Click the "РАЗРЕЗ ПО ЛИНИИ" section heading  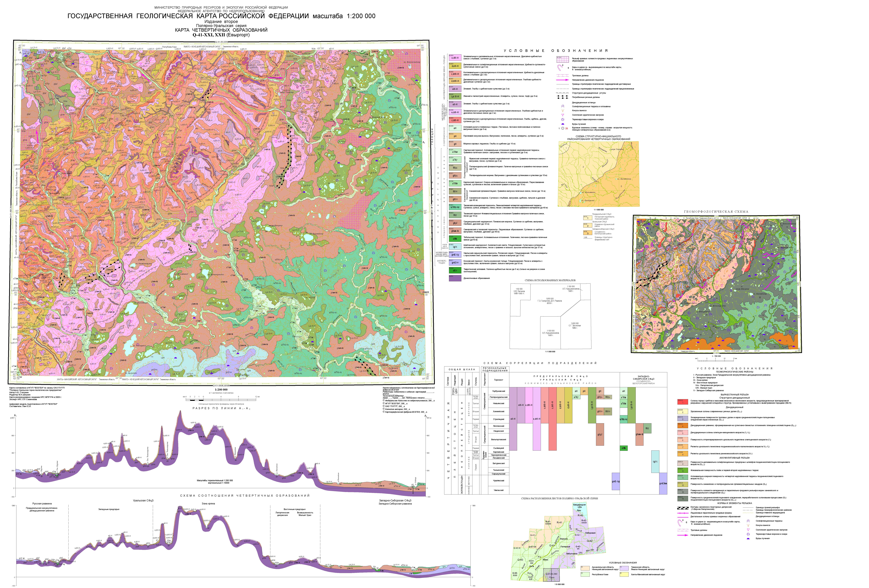coord(221,408)
